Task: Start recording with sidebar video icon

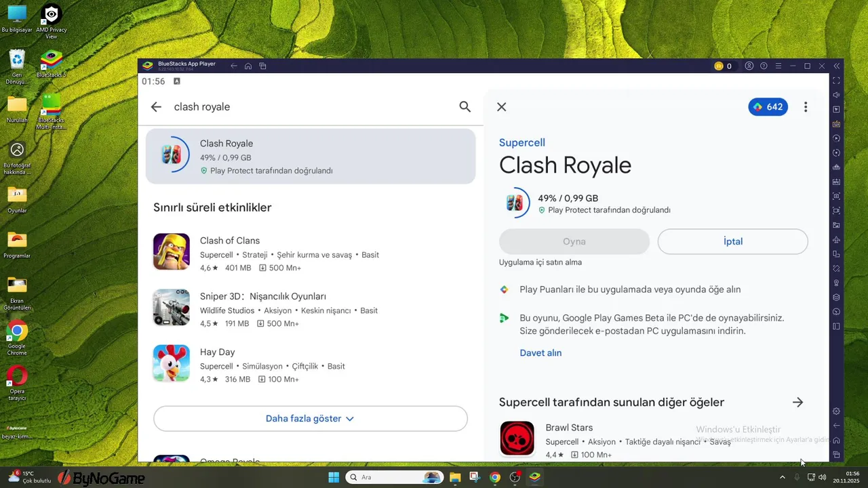Action: point(836,211)
